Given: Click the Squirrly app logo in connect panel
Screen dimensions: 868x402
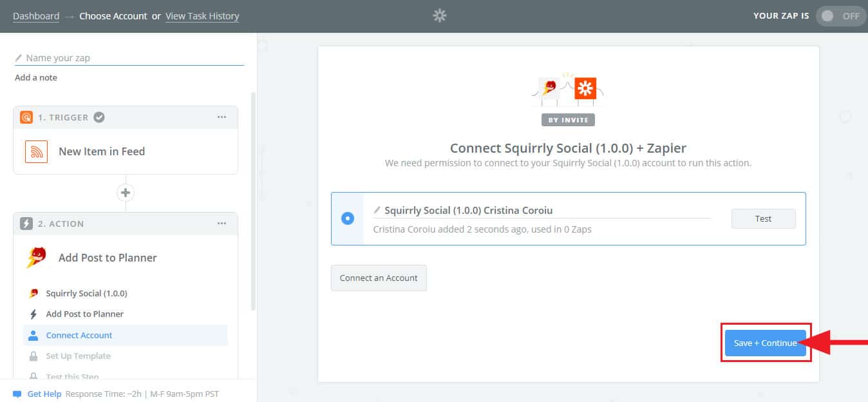Looking at the screenshot, I should (549, 89).
